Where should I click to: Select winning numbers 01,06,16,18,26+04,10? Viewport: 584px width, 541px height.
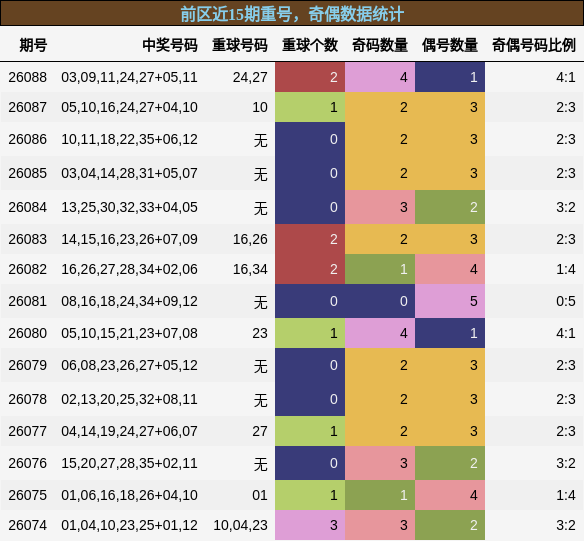coord(129,495)
